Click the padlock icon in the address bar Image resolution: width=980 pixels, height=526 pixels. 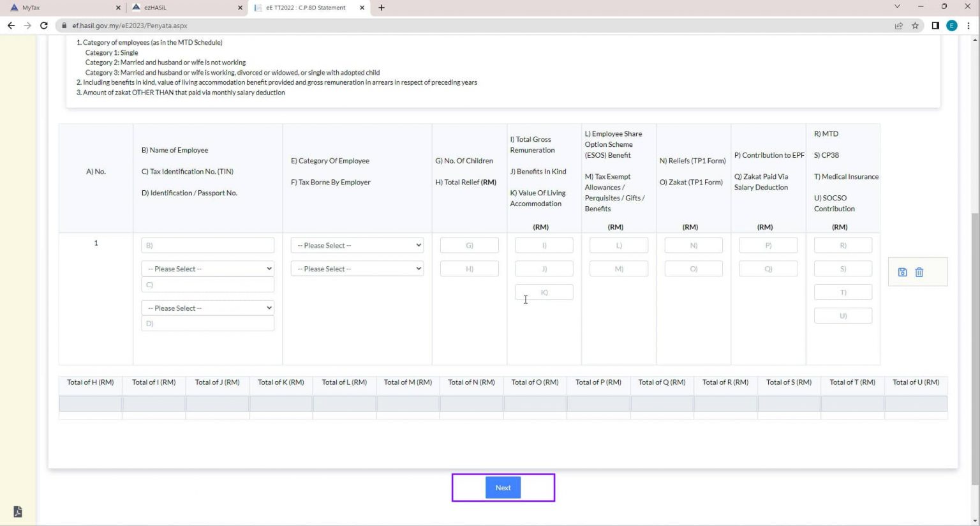[x=64, y=26]
